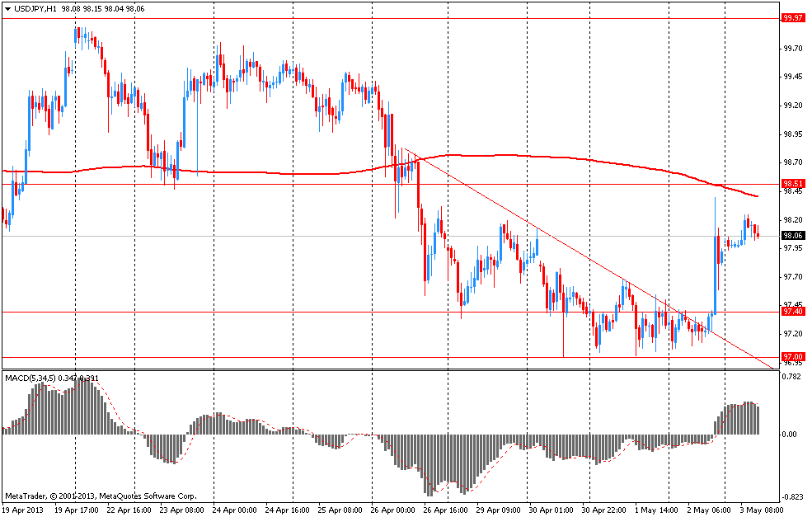Click the 98.20 price scale value
Image resolution: width=812 pixels, height=517 pixels.
[793, 219]
